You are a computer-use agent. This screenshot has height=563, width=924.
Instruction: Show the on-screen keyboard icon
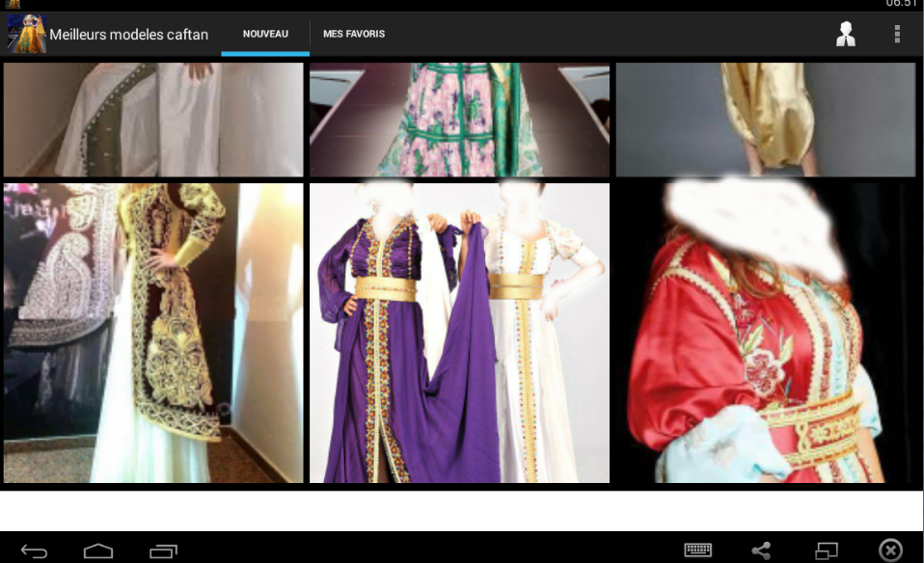[x=697, y=550]
